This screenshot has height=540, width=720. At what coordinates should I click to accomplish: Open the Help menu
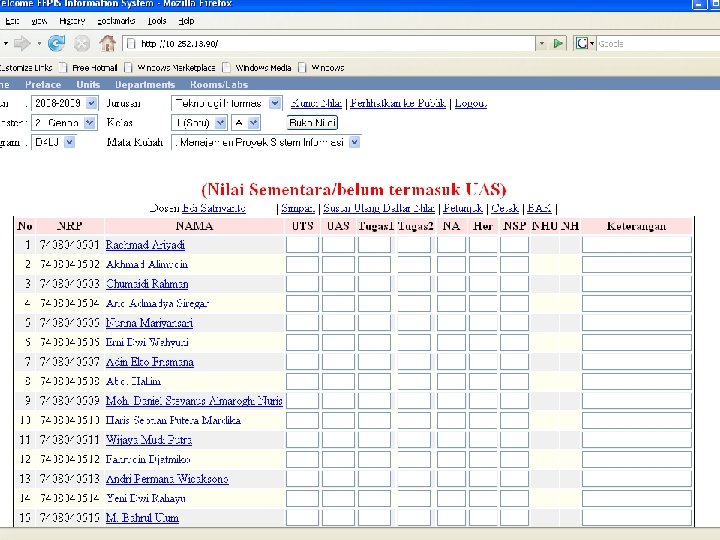click(186, 21)
